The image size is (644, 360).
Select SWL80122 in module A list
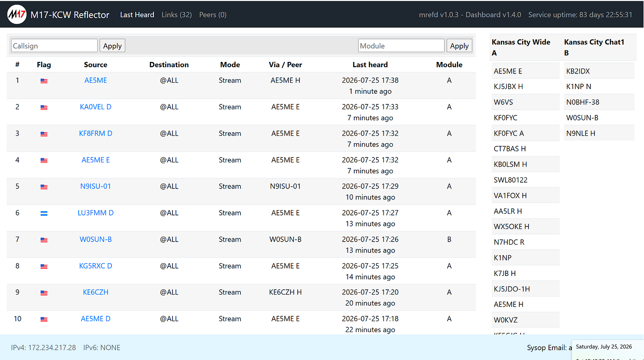tap(525, 180)
